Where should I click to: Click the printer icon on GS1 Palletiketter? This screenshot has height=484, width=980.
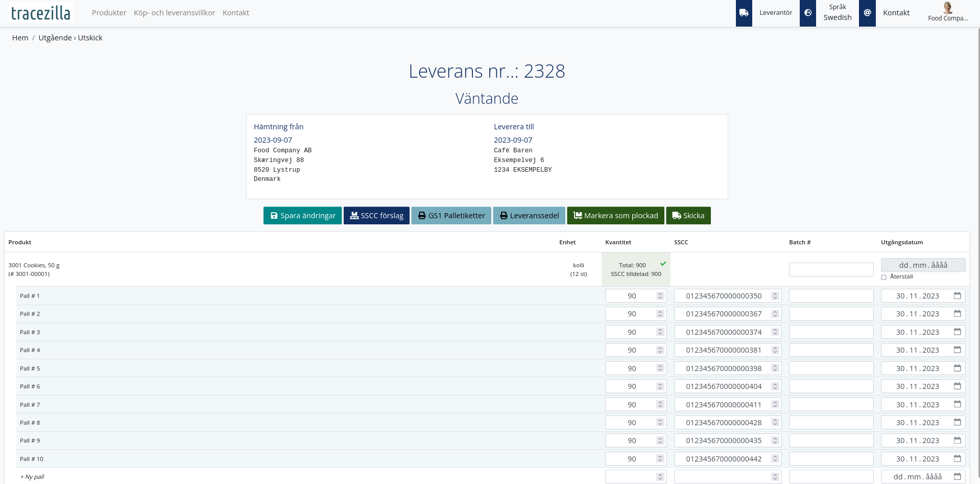point(421,215)
